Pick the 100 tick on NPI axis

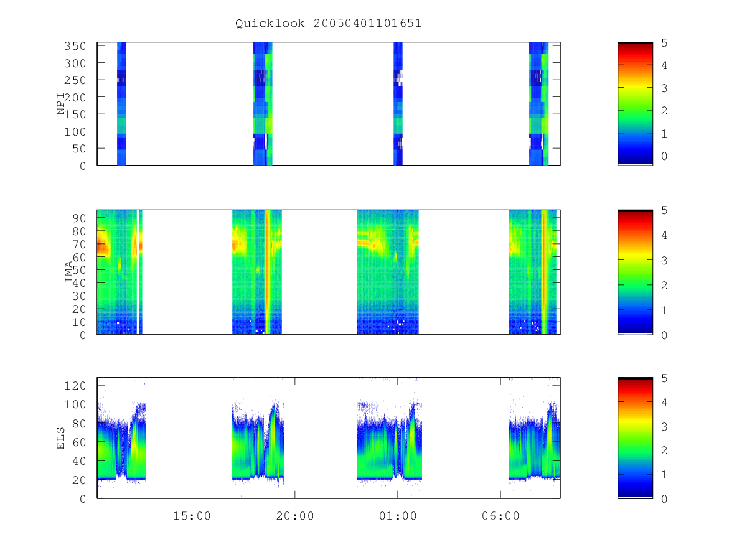(x=77, y=131)
